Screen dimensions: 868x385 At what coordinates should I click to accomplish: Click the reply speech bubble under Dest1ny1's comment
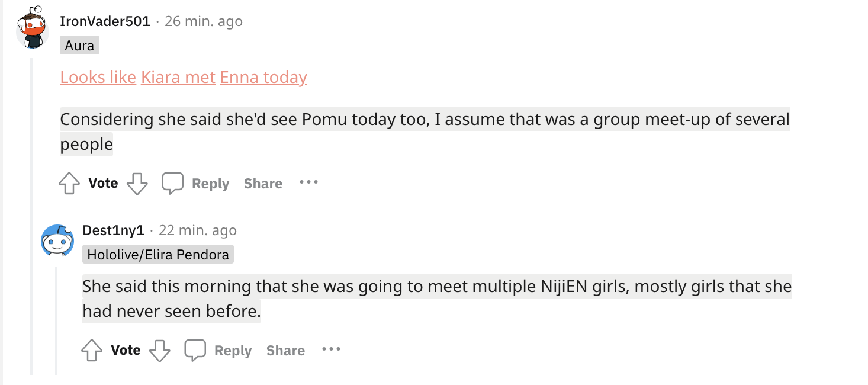point(195,351)
